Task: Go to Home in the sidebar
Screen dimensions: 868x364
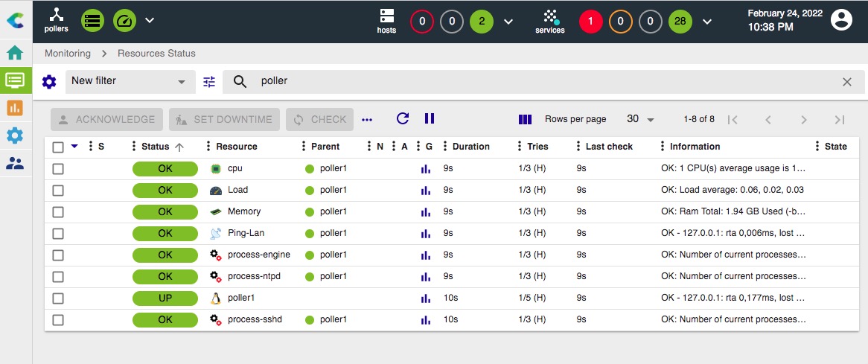Action: coord(15,53)
